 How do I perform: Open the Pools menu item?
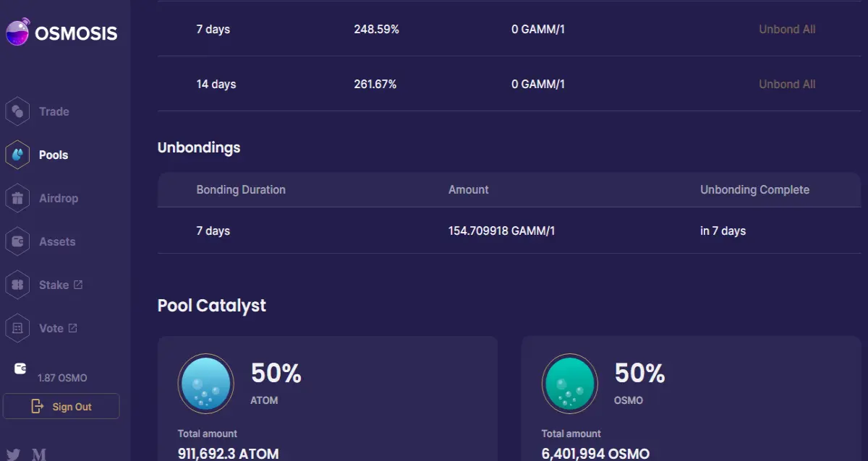(x=54, y=155)
